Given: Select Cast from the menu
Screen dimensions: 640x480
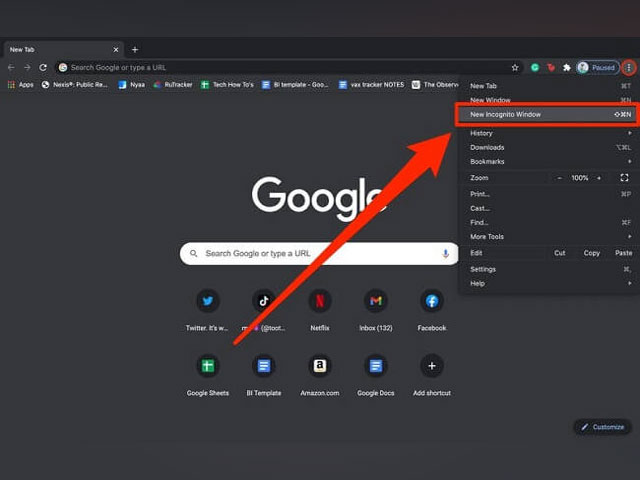Looking at the screenshot, I should coord(550,208).
